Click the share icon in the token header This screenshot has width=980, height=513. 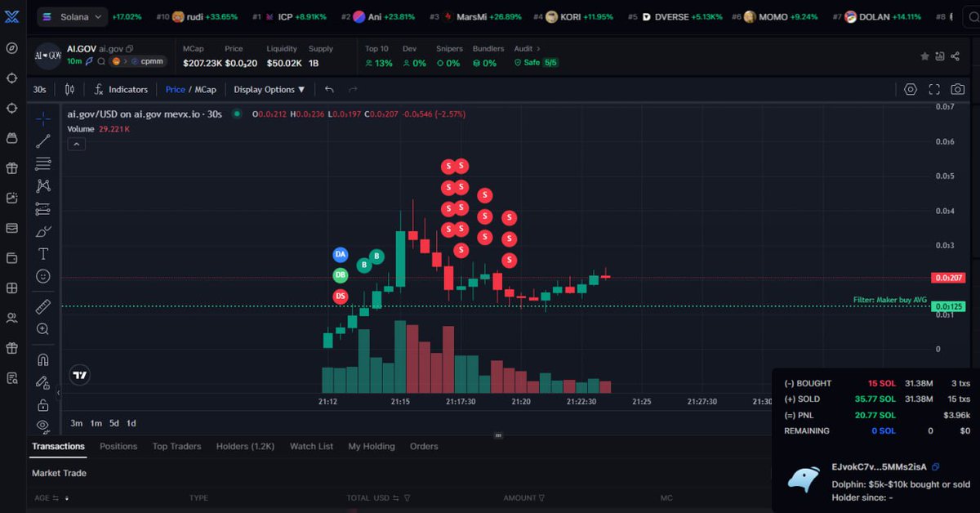[955, 56]
